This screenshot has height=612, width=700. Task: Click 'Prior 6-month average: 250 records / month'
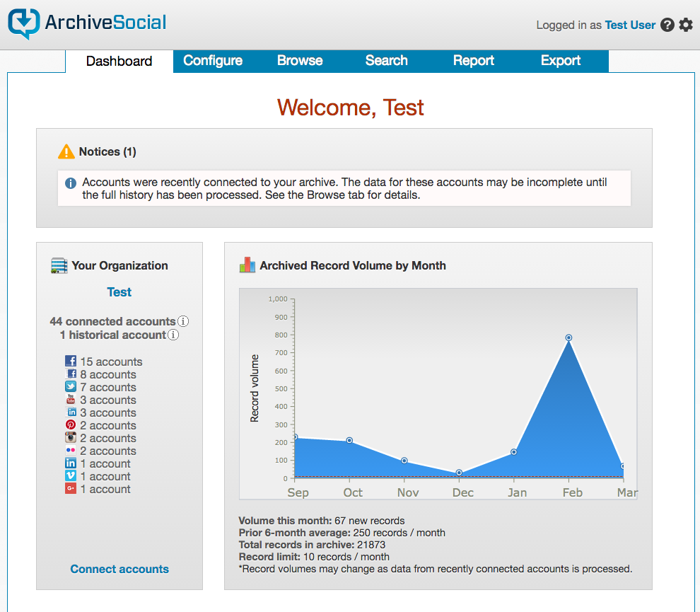342,533
